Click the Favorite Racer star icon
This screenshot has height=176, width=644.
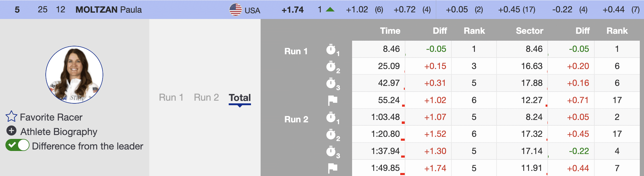click(11, 116)
